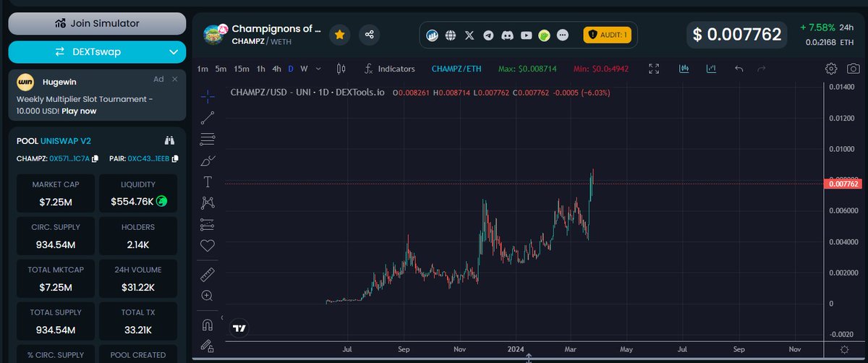Select the crosshair cursor tool

point(208,95)
